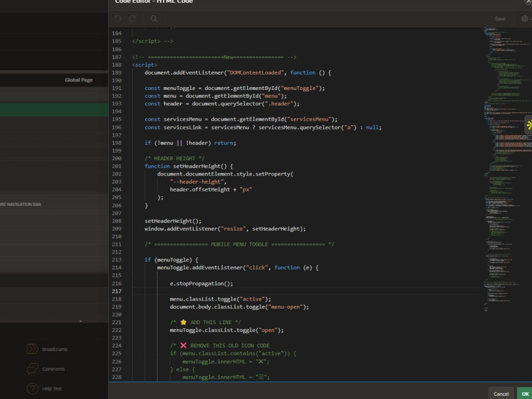This screenshot has width=532, height=399.
Task: Click the header.offsetHeight + "px" line
Action: point(211,190)
